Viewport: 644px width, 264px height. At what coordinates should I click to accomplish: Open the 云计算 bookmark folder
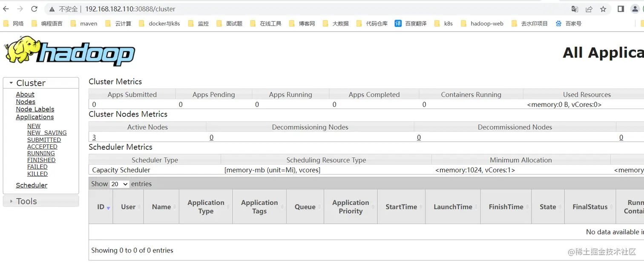coord(118,23)
